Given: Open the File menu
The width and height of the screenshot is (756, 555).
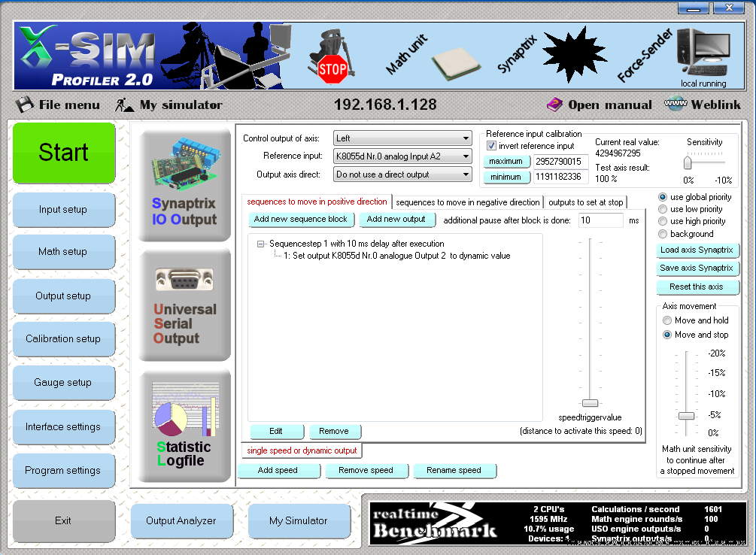Looking at the screenshot, I should (59, 105).
